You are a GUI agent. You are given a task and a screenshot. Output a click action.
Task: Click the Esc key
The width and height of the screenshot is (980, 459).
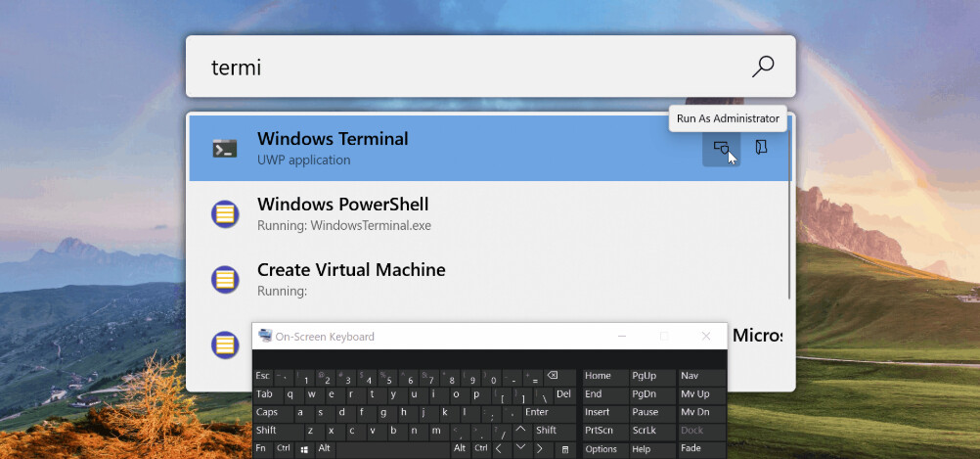[x=263, y=378]
